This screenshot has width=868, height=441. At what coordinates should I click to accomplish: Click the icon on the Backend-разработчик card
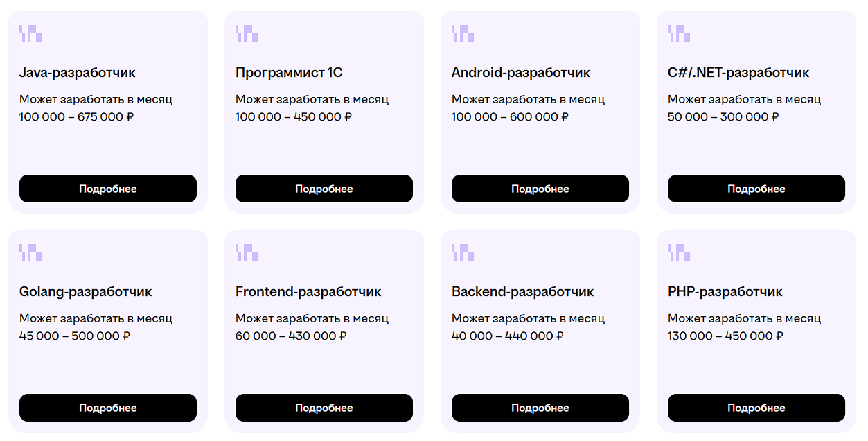tap(463, 252)
